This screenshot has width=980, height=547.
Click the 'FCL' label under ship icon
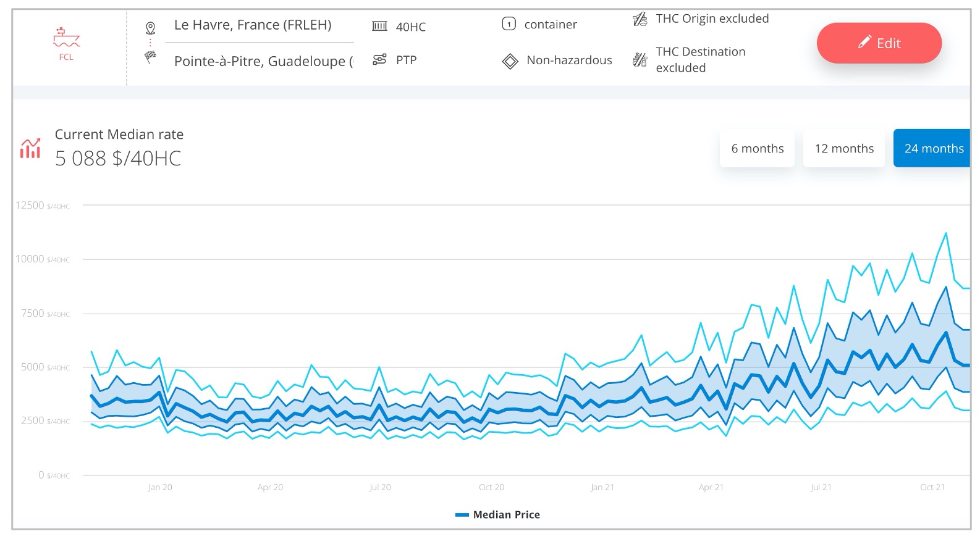click(66, 57)
